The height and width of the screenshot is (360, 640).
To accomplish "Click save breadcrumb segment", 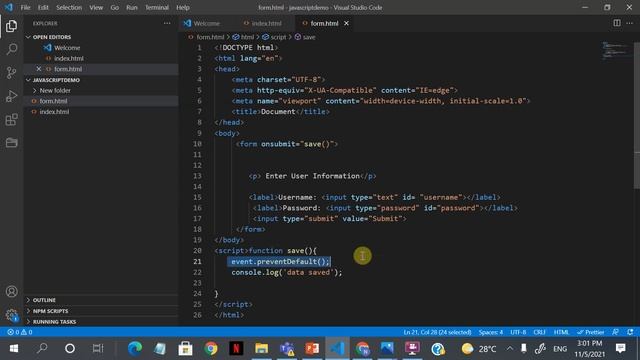I will [x=309, y=37].
